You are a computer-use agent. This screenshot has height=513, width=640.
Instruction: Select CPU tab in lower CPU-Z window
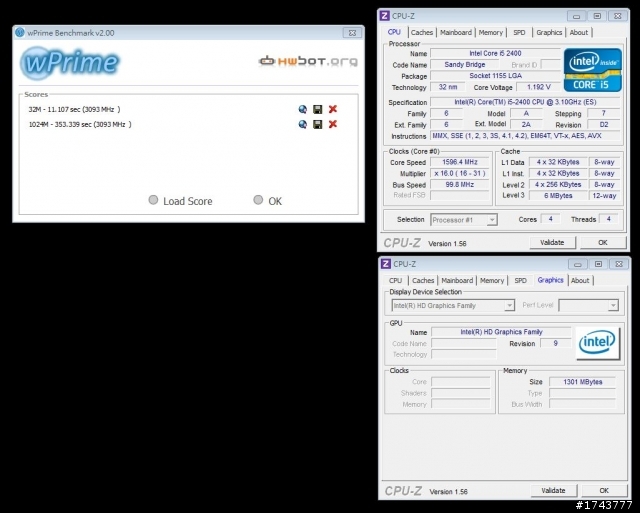(x=396, y=280)
